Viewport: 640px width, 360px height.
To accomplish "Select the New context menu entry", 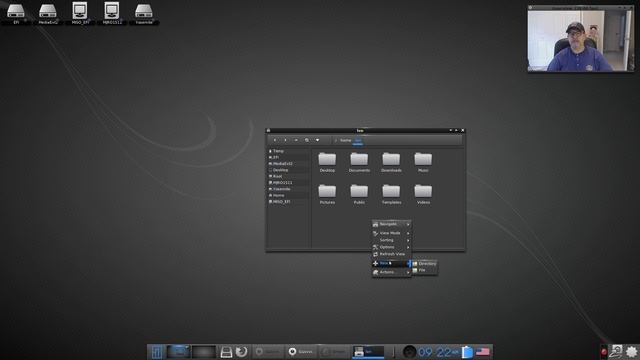I will pos(391,263).
